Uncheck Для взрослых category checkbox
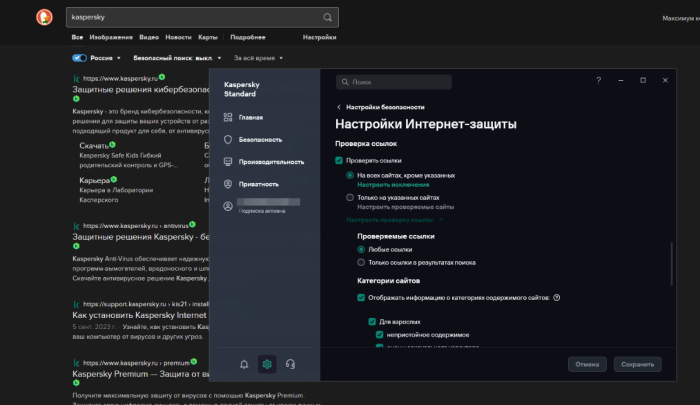This screenshot has width=700, height=405. [372, 321]
